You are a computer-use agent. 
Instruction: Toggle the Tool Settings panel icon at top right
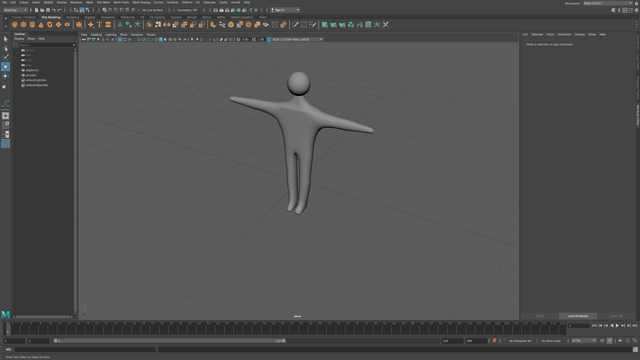tap(631, 10)
